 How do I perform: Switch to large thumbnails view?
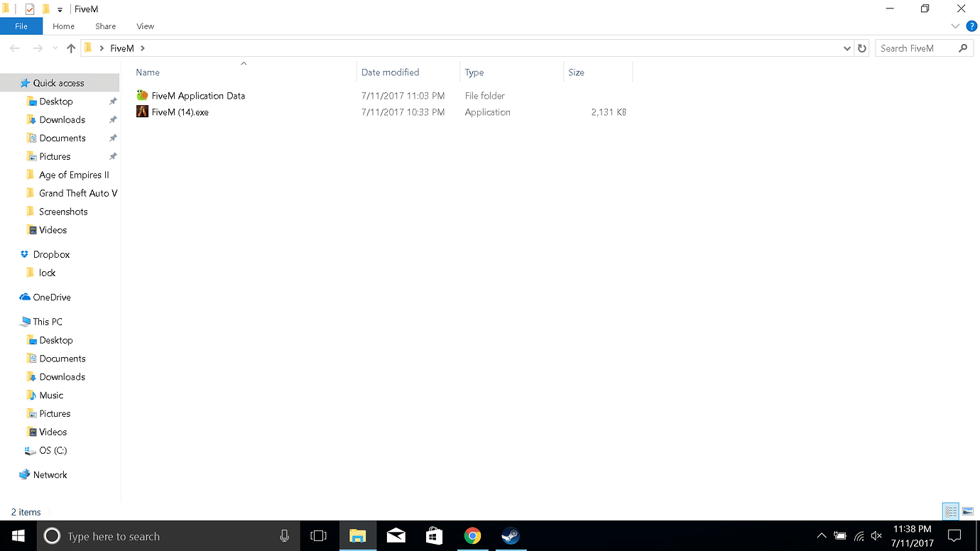tap(969, 511)
